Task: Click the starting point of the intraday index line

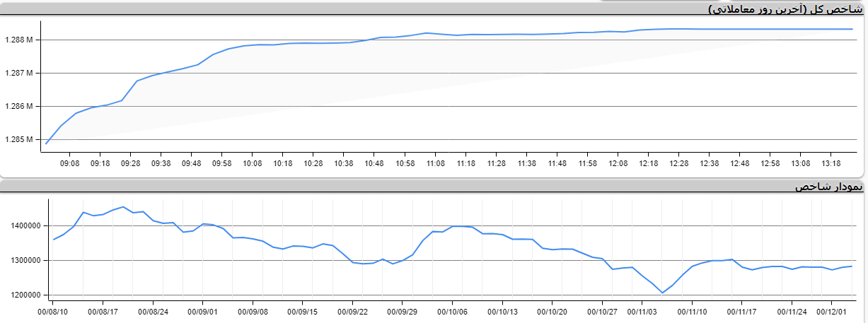Action: click(46, 144)
